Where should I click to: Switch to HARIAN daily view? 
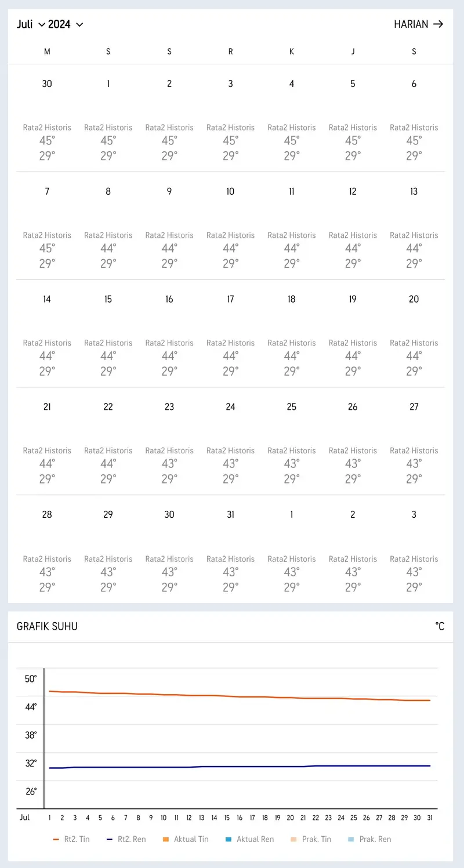[x=411, y=24]
